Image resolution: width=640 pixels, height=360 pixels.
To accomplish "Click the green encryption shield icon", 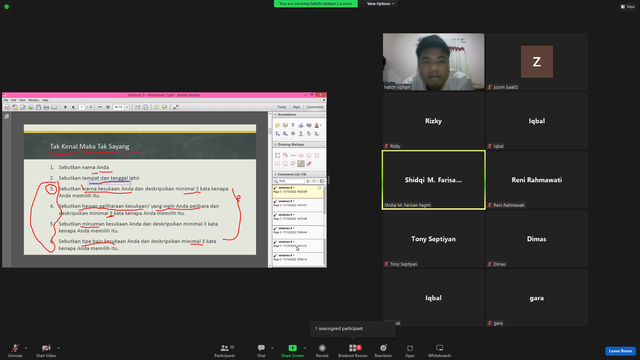I will [7, 7].
